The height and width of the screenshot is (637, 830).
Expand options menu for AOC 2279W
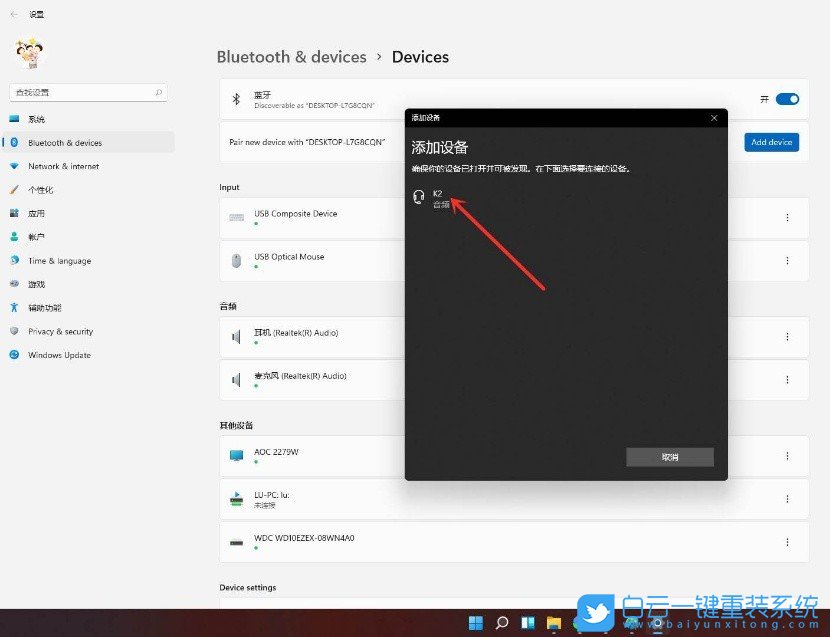pos(787,456)
